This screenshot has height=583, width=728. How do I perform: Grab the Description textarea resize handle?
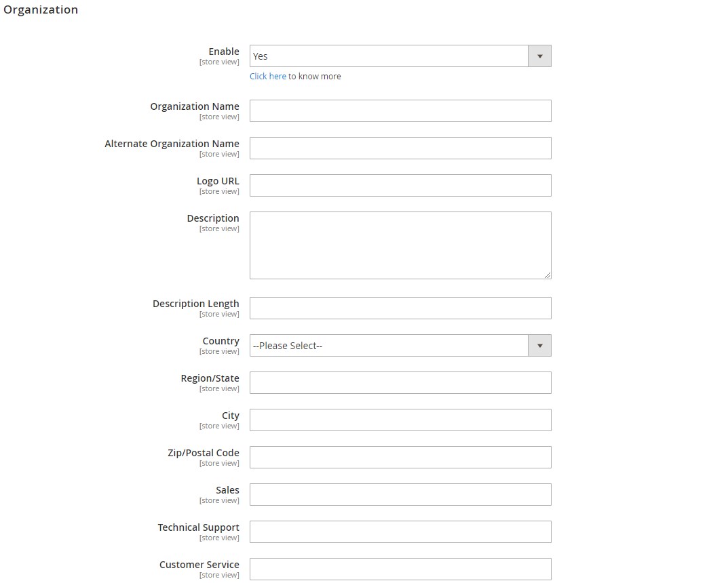coord(548,275)
